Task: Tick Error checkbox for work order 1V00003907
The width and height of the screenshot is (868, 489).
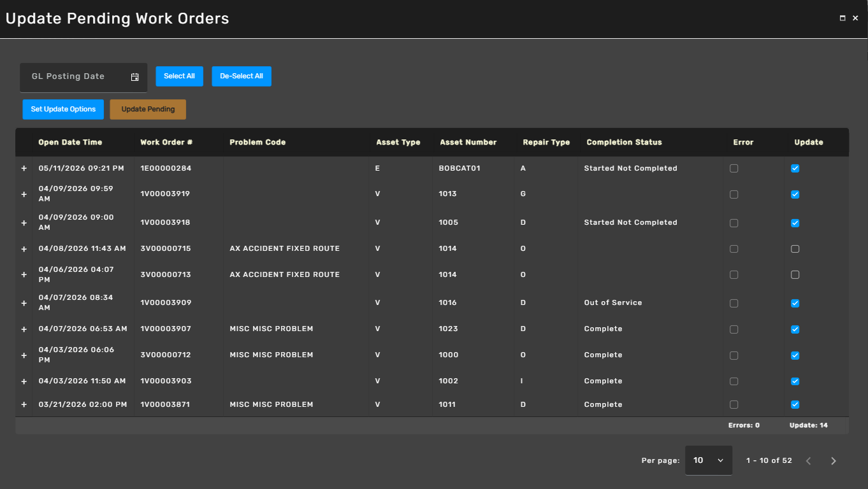Action: point(734,329)
